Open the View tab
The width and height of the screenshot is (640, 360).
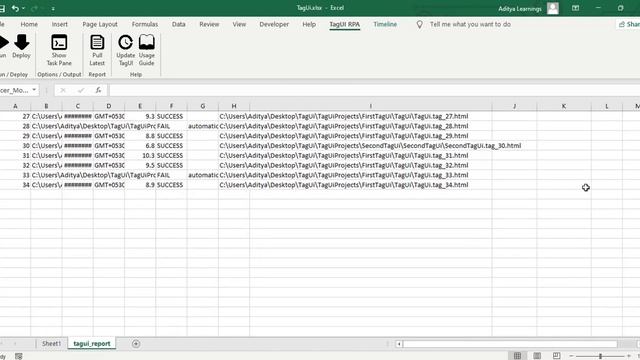click(x=239, y=24)
